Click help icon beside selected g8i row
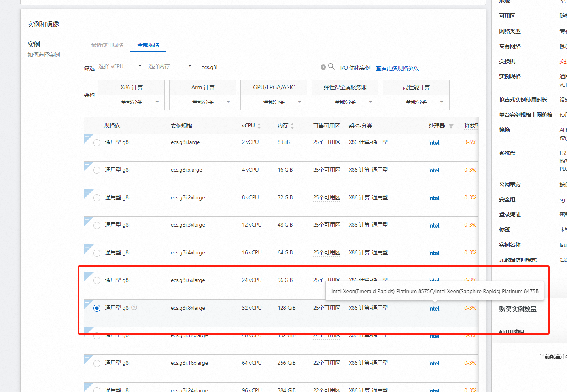This screenshot has height=392, width=567. point(134,307)
